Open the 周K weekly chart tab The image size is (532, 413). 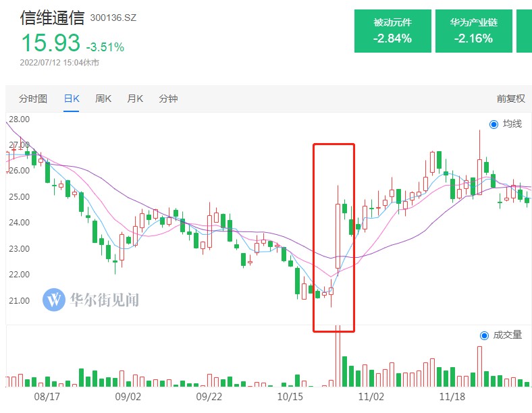[x=103, y=99]
